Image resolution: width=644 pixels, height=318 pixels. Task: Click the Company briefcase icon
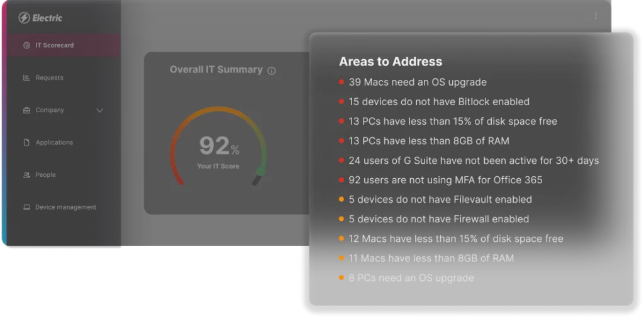point(26,110)
